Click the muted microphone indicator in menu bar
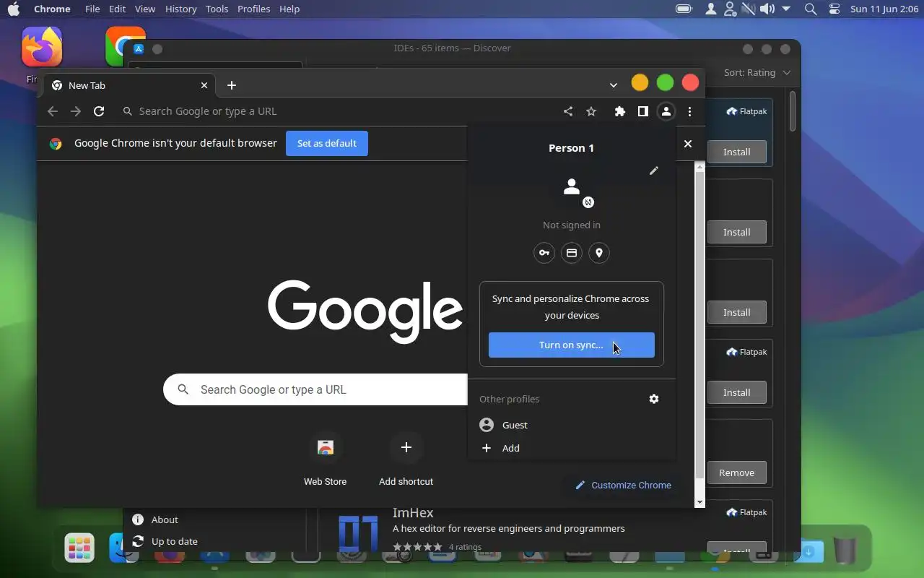924x578 pixels. click(x=749, y=9)
